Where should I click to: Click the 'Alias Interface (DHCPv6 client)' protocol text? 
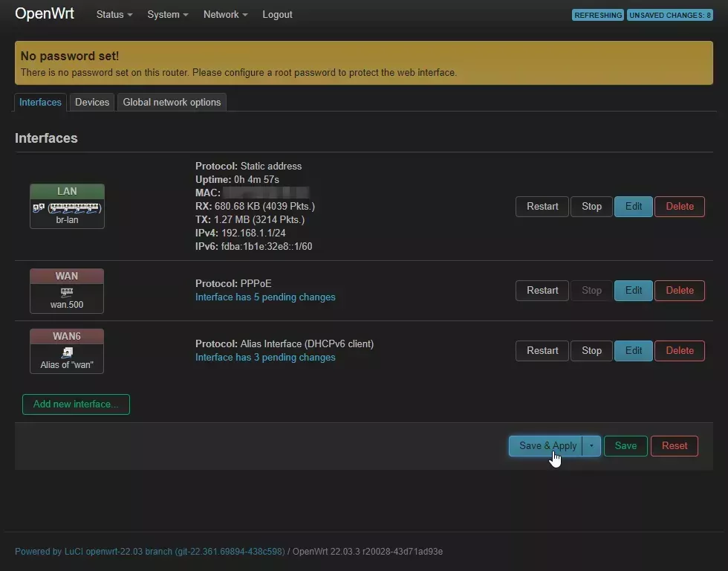tap(307, 344)
